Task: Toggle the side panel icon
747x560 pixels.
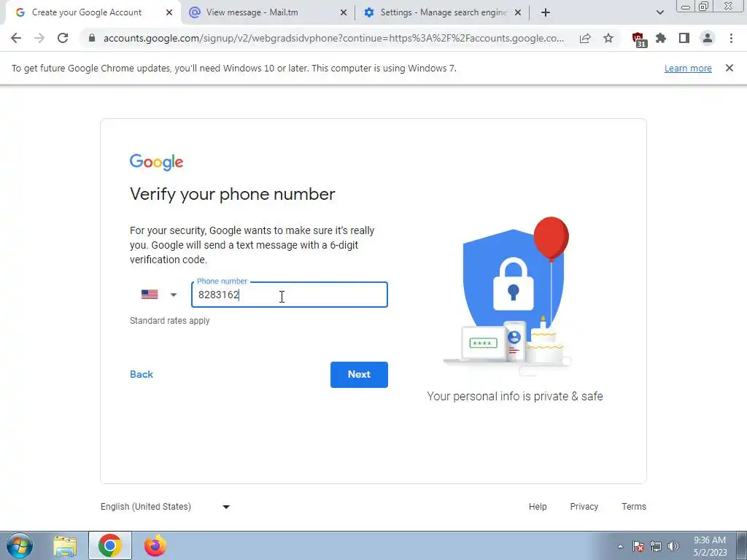Action: 684,38
